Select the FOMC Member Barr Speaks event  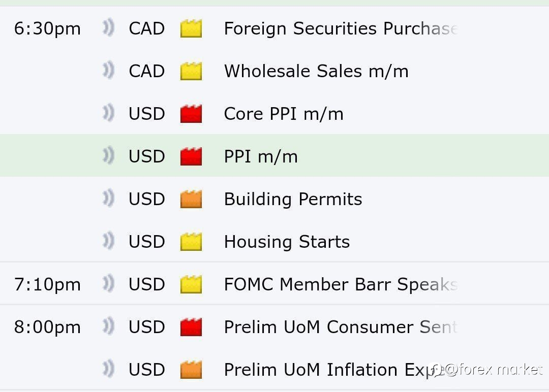tap(341, 284)
